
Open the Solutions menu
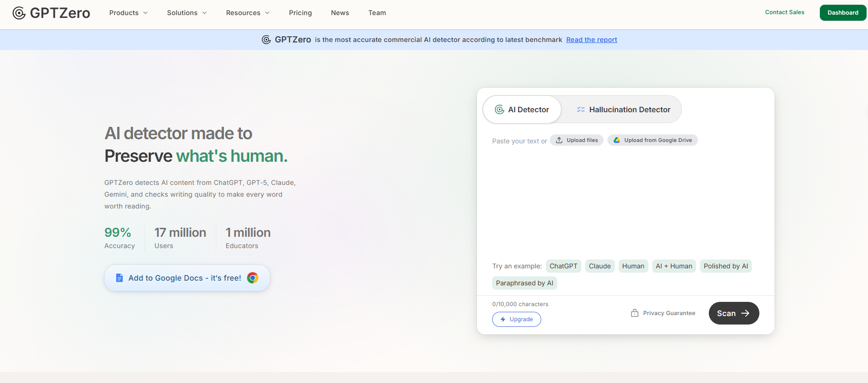point(187,13)
